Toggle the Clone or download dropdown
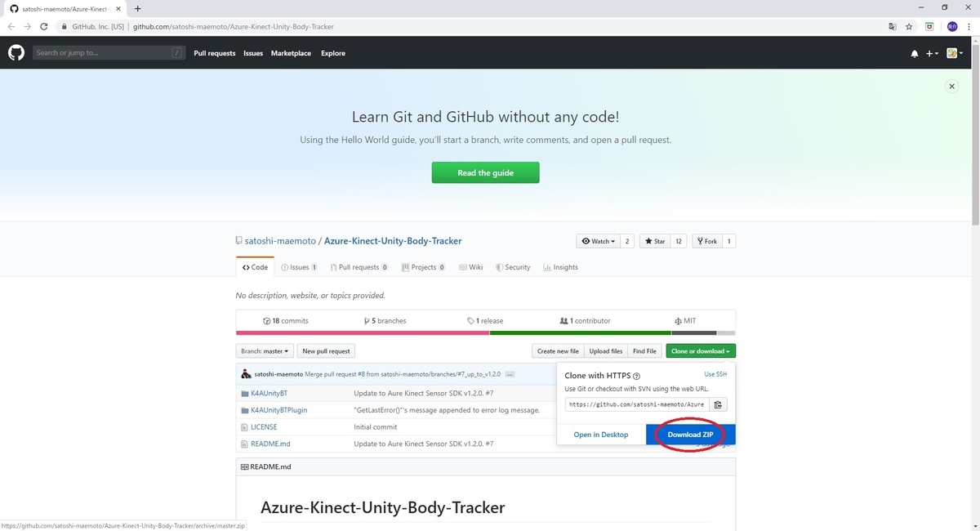 click(701, 351)
